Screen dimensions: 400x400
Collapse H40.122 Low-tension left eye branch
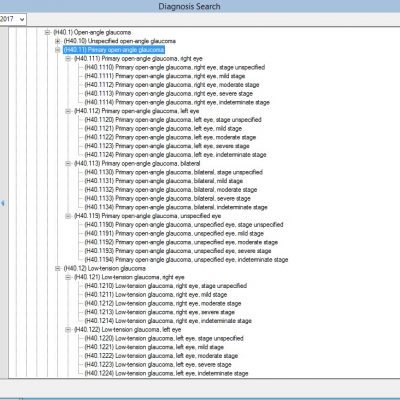coord(68,330)
